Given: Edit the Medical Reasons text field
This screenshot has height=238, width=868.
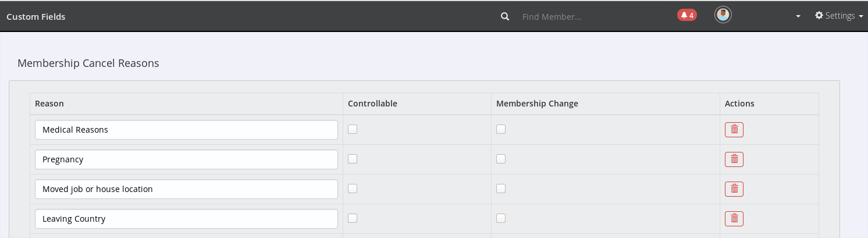Looking at the screenshot, I should coord(186,130).
